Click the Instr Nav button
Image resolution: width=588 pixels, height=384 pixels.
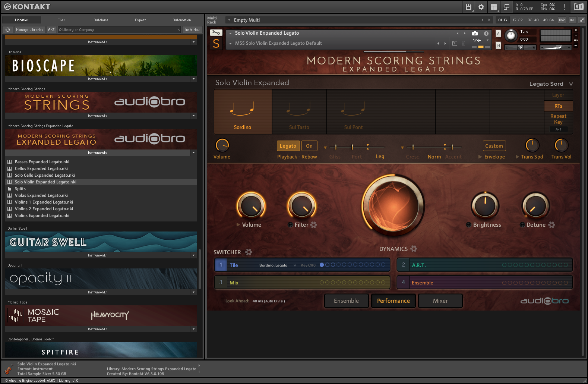tap(192, 30)
